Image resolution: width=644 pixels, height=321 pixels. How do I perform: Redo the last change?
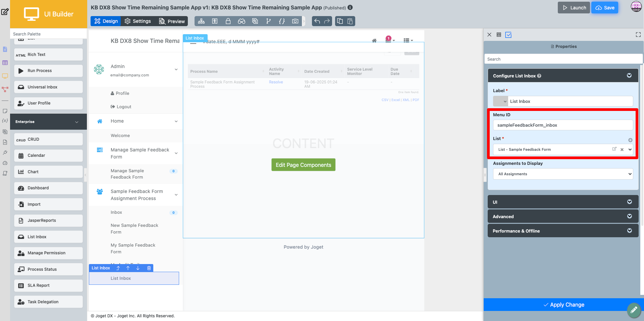tap(327, 21)
